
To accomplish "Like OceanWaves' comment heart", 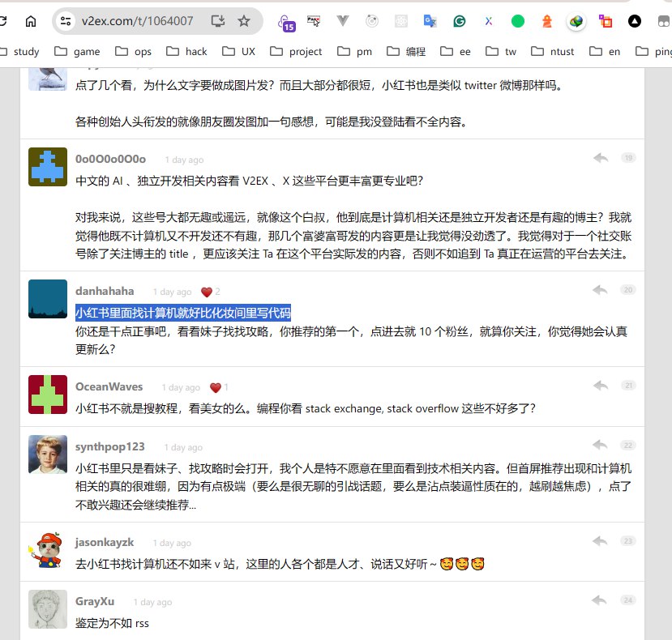I will 216,387.
